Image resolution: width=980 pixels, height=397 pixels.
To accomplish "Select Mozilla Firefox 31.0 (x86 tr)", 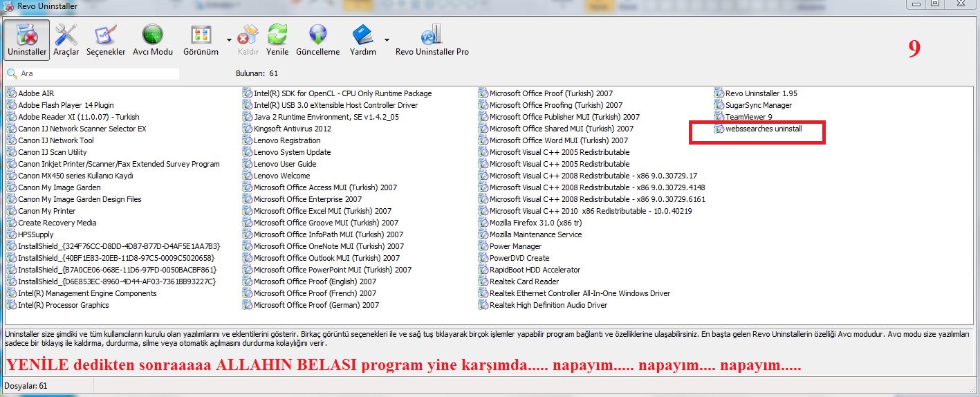I will point(530,223).
